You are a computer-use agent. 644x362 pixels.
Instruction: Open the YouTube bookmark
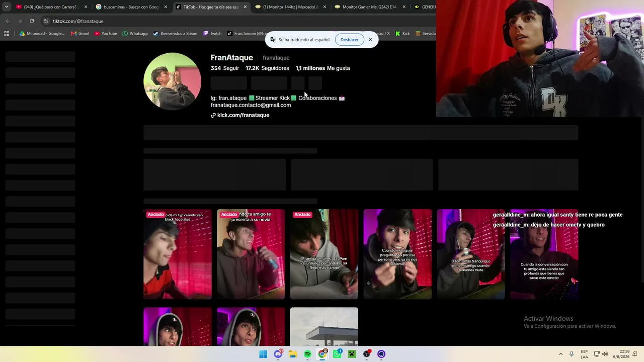click(x=106, y=34)
